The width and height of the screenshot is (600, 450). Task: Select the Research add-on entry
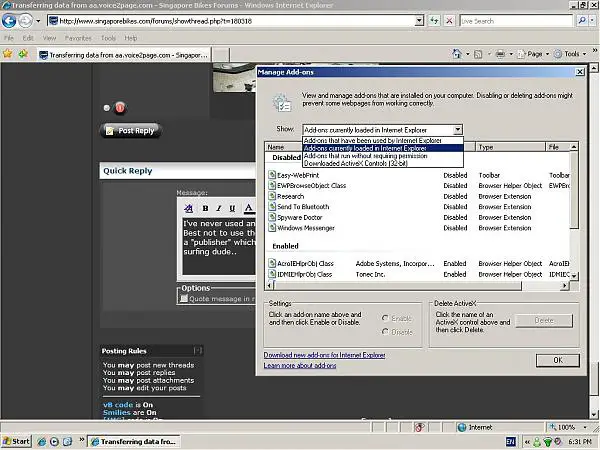coord(419,196)
